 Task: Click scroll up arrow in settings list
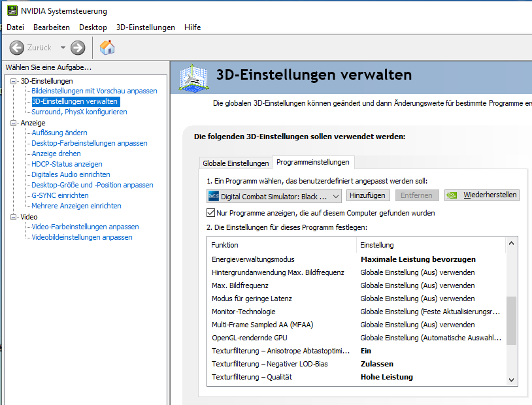511,243
